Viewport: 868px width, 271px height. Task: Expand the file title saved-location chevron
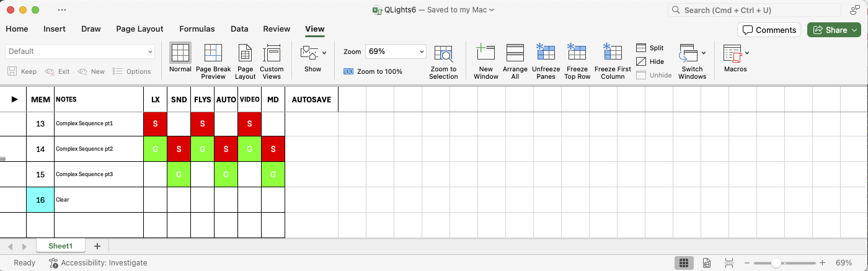click(492, 11)
